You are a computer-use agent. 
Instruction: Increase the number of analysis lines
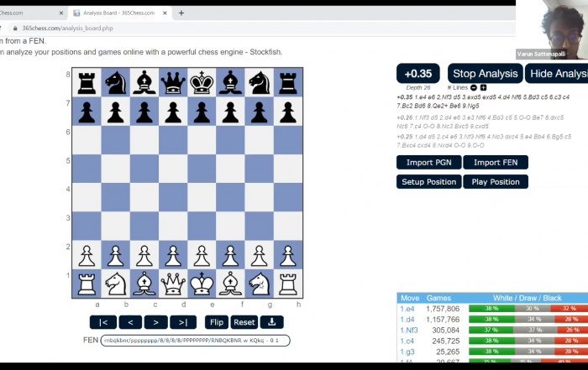click(x=483, y=87)
